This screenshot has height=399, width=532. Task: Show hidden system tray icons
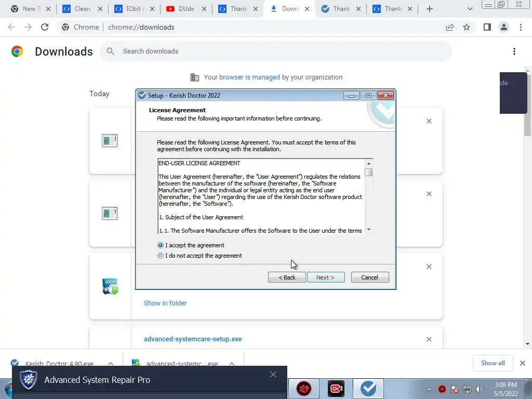pos(429,389)
